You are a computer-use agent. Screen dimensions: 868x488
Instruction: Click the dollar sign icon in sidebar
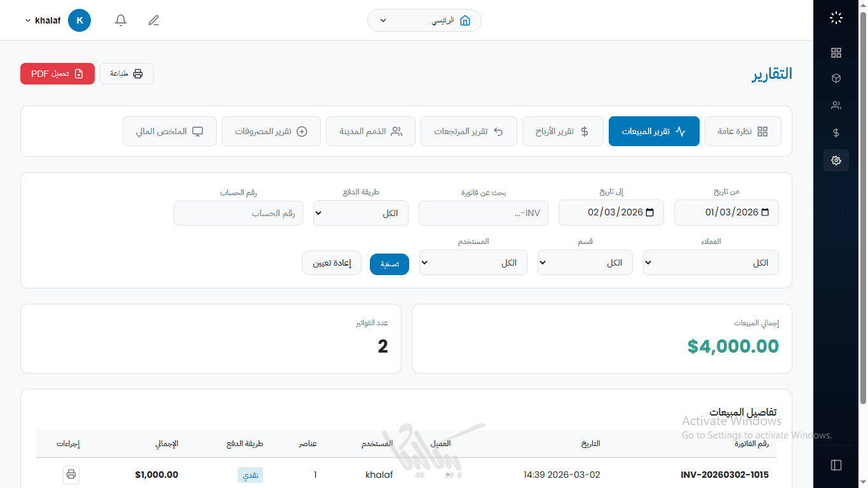[x=836, y=133]
